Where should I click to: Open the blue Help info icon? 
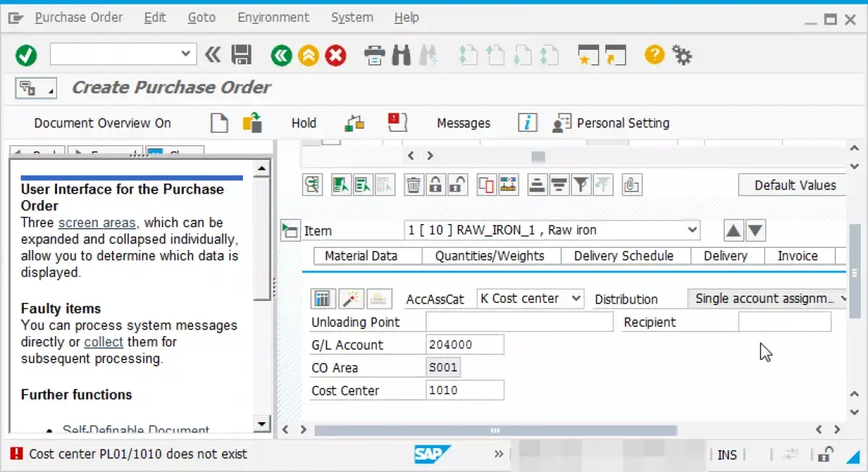pyautogui.click(x=527, y=123)
